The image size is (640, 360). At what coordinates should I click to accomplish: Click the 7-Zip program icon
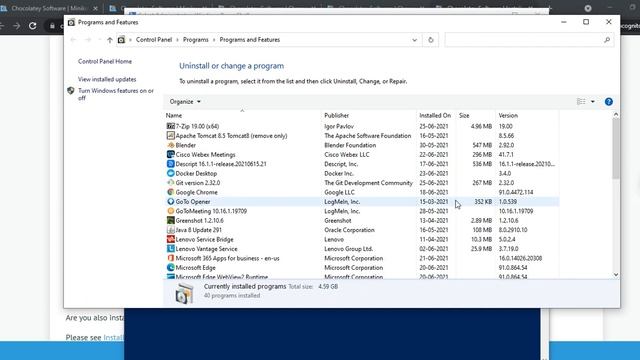click(x=171, y=126)
